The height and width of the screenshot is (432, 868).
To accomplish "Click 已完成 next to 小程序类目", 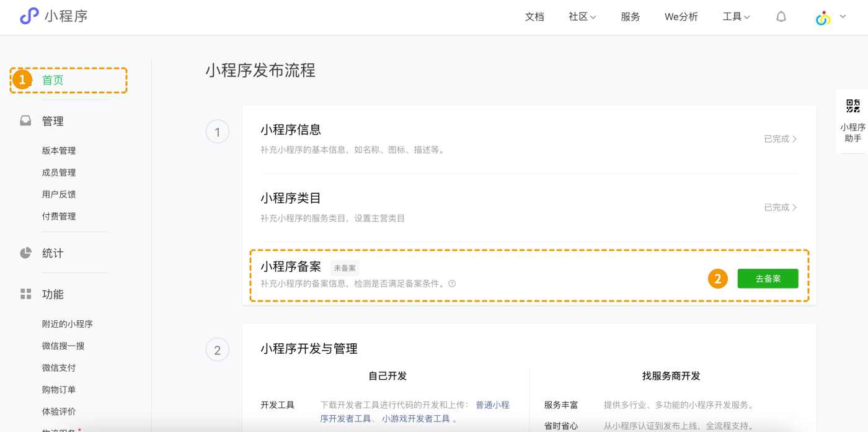I will point(779,207).
